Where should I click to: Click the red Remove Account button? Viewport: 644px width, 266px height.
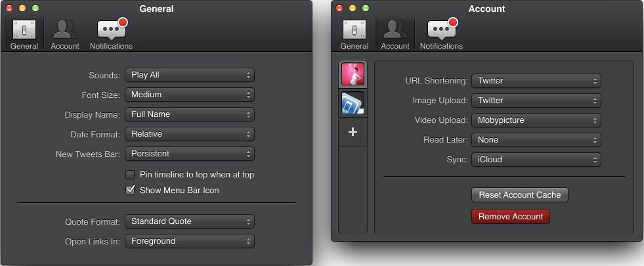click(x=511, y=217)
